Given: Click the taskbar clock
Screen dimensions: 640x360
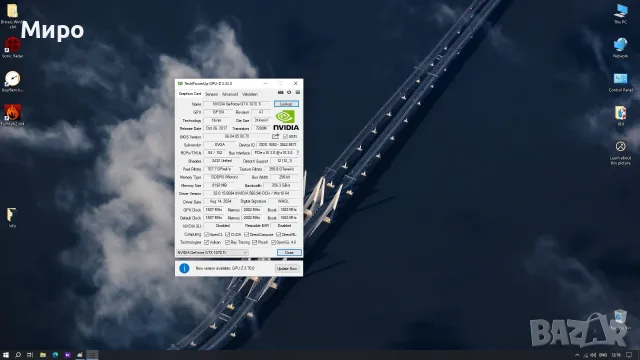Looking at the screenshot, I should coord(616,355).
